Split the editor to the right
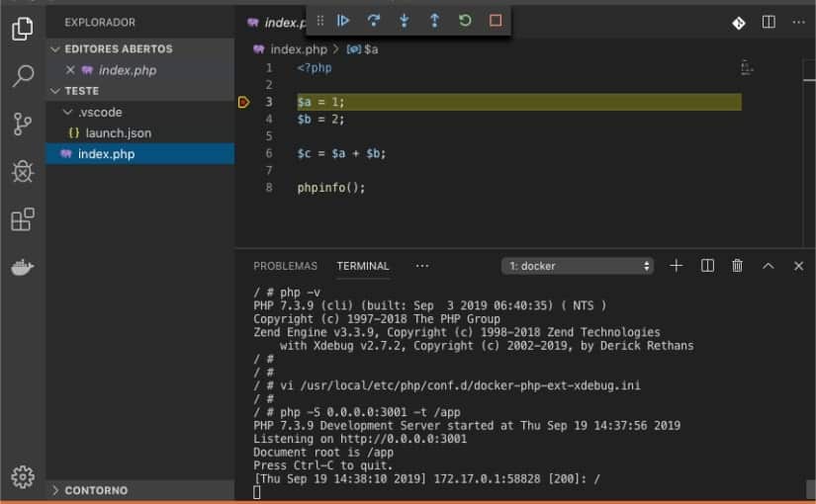The image size is (816, 504). (769, 22)
